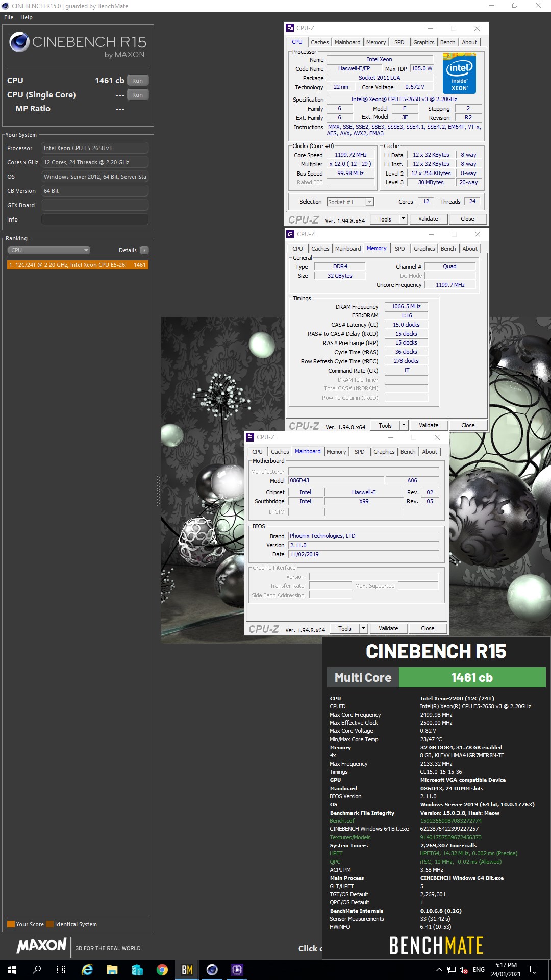Expand Tools arrow in top CPU-Z window

pyautogui.click(x=403, y=219)
